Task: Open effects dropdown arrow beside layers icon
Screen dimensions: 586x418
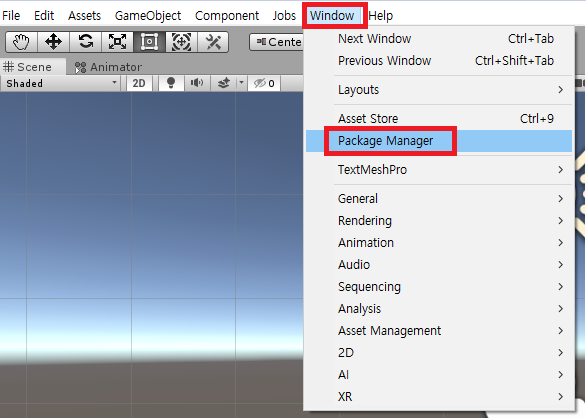Action: 241,83
